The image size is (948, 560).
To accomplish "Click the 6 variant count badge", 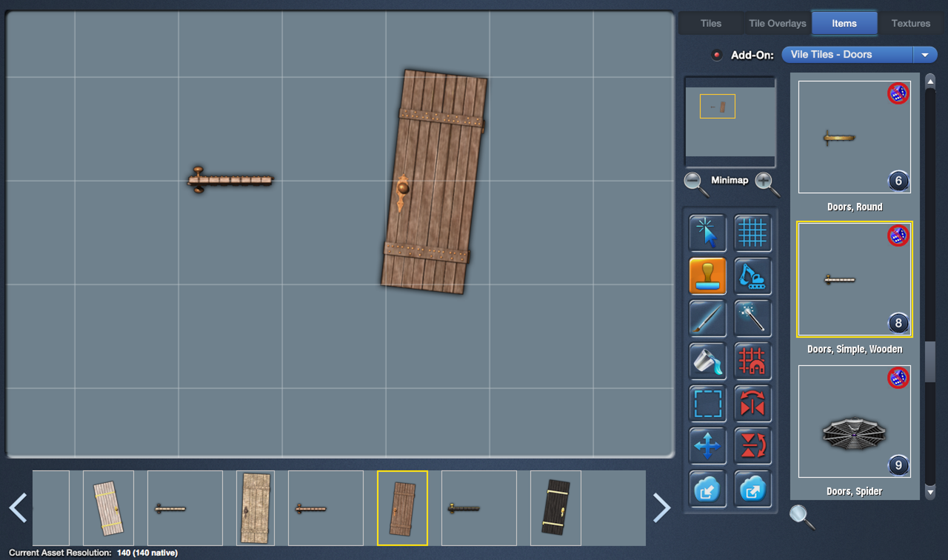I will [x=898, y=181].
